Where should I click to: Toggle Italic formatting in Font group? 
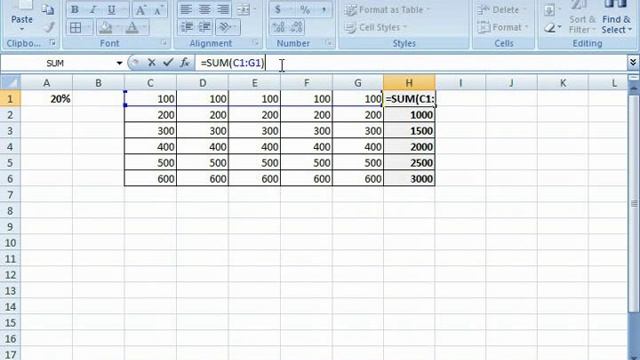point(93,10)
